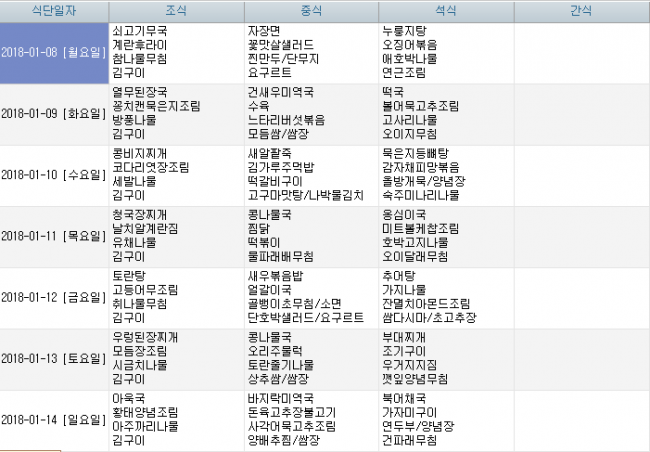Choose the 2018-01-10 [수요일] date cell
650x452 pixels.
tap(54, 174)
